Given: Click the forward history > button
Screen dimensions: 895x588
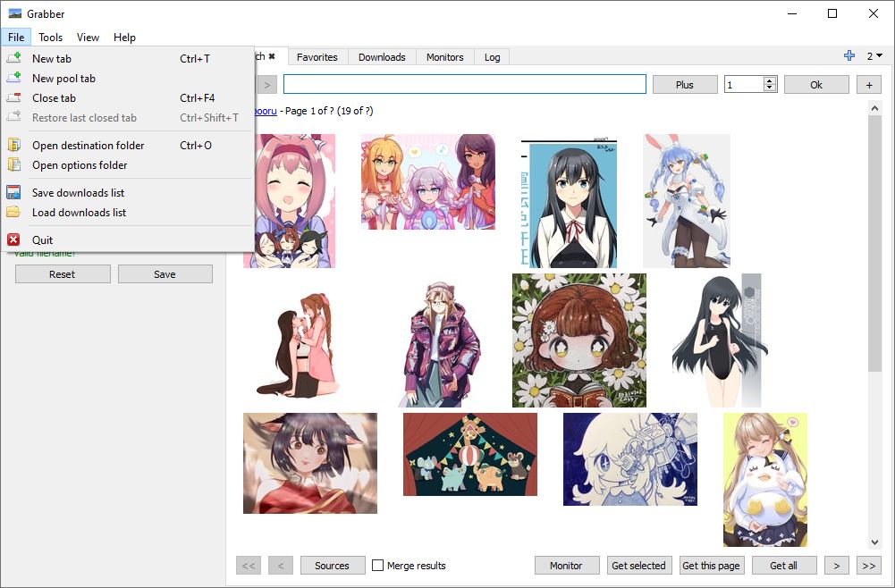Looking at the screenshot, I should pyautogui.click(x=266, y=84).
